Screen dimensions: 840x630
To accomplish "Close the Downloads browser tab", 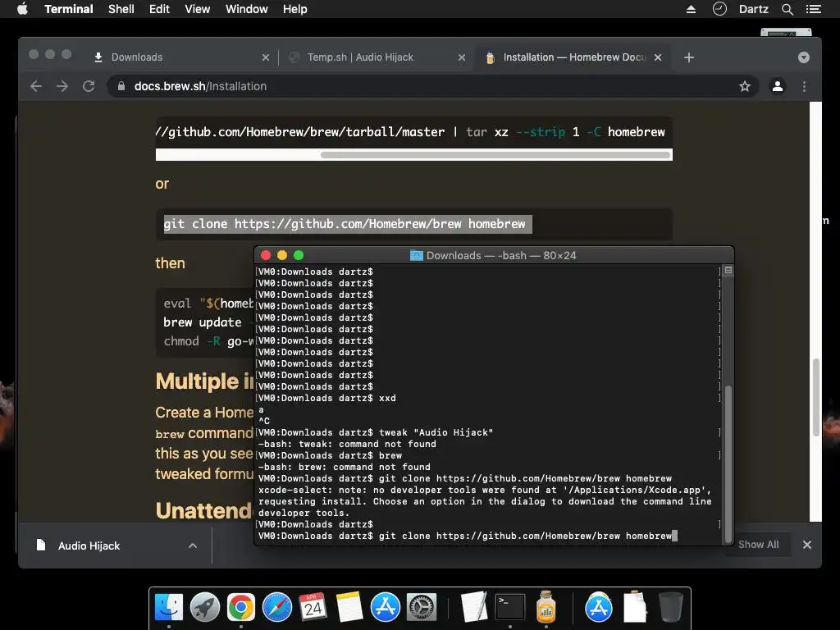I will pos(266,57).
